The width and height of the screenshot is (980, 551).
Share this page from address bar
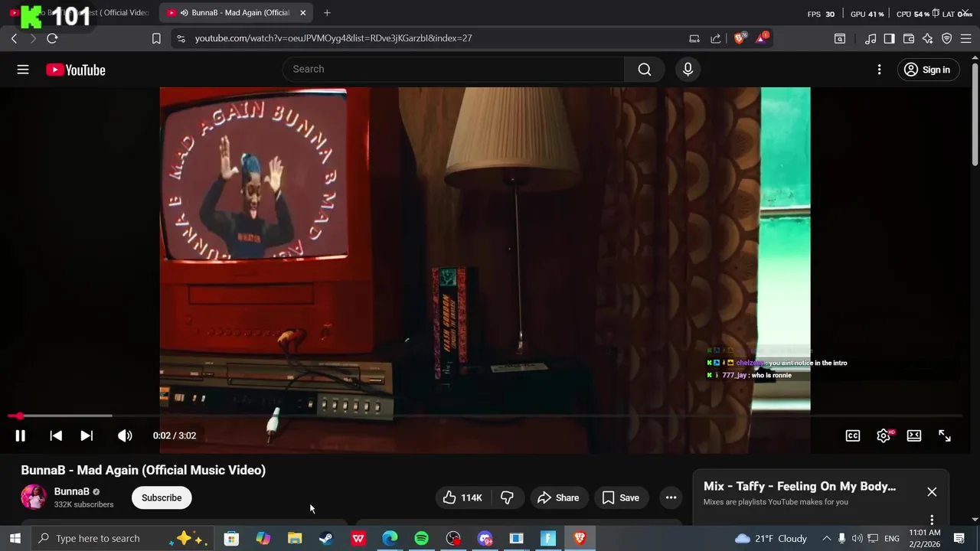(715, 38)
